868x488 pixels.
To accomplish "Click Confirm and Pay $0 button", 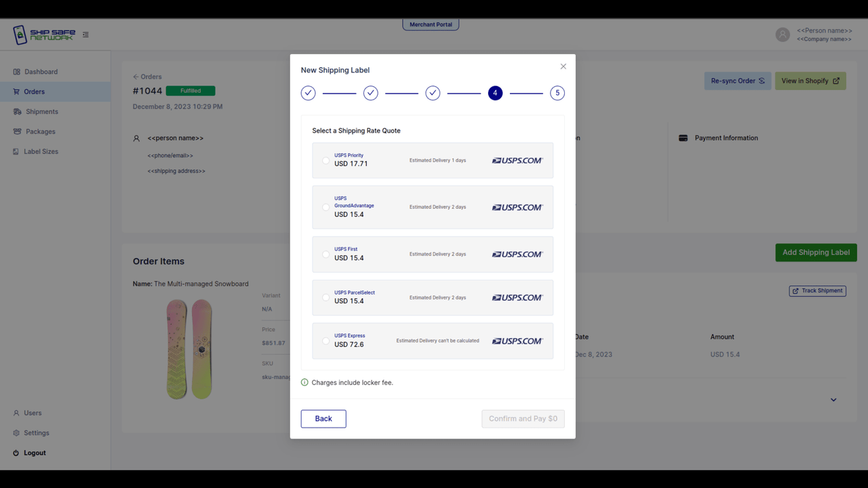I will coord(523,419).
